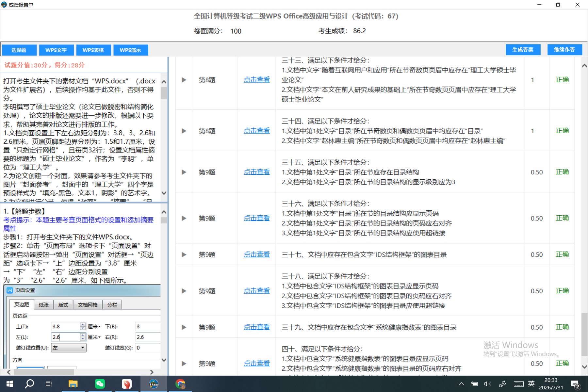Screen dimensions: 588x392
Task: Open the WPS文字 tab
Action: tap(56, 50)
